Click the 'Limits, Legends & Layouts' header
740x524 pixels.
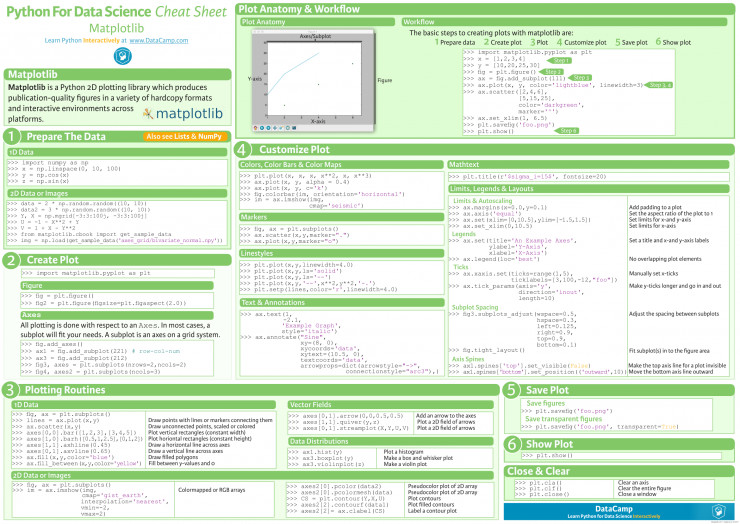coord(589,189)
